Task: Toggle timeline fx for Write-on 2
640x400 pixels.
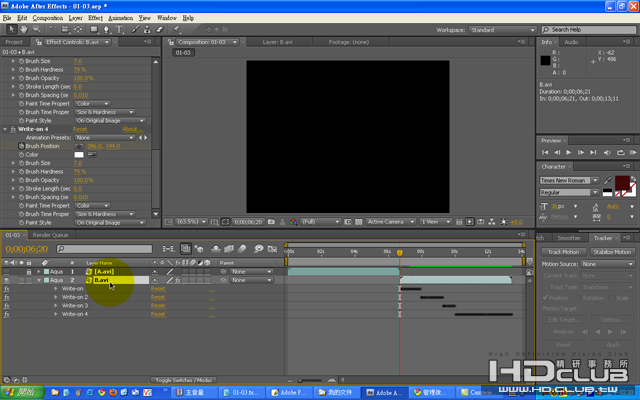Action: coord(7,297)
